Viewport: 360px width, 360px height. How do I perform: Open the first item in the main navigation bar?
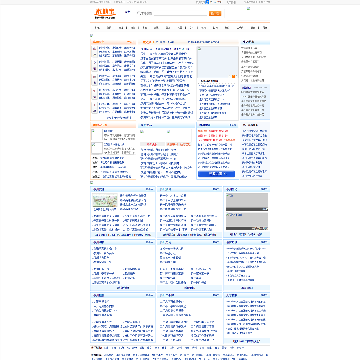pyautogui.click(x=97, y=28)
